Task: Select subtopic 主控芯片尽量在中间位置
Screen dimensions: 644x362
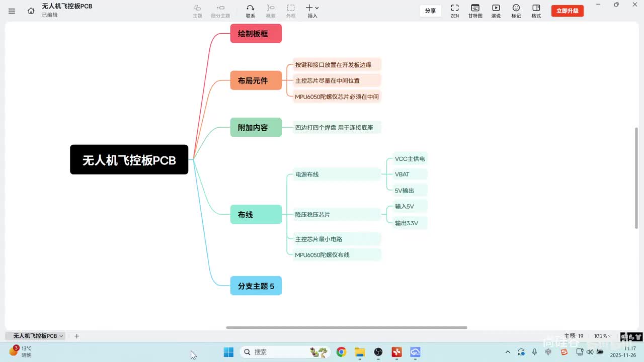Action: 337,80
